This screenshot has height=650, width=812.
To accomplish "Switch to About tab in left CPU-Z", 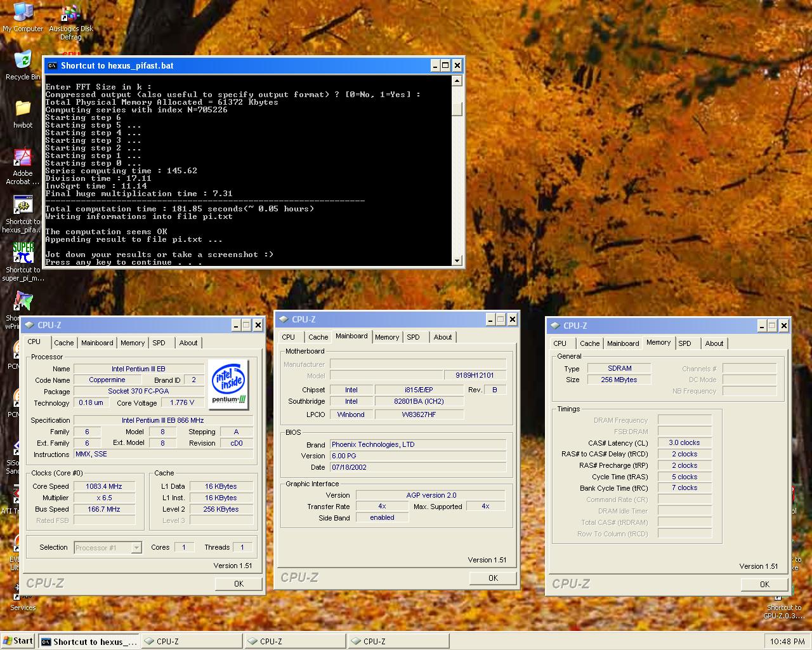I will pos(188,343).
